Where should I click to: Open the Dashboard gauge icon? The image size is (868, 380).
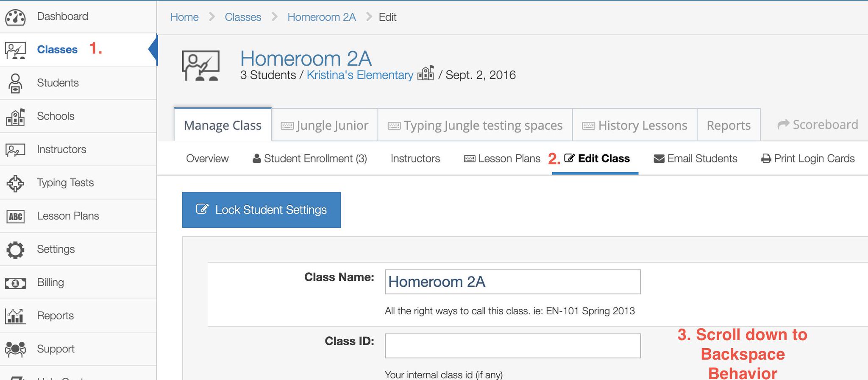pyautogui.click(x=15, y=17)
